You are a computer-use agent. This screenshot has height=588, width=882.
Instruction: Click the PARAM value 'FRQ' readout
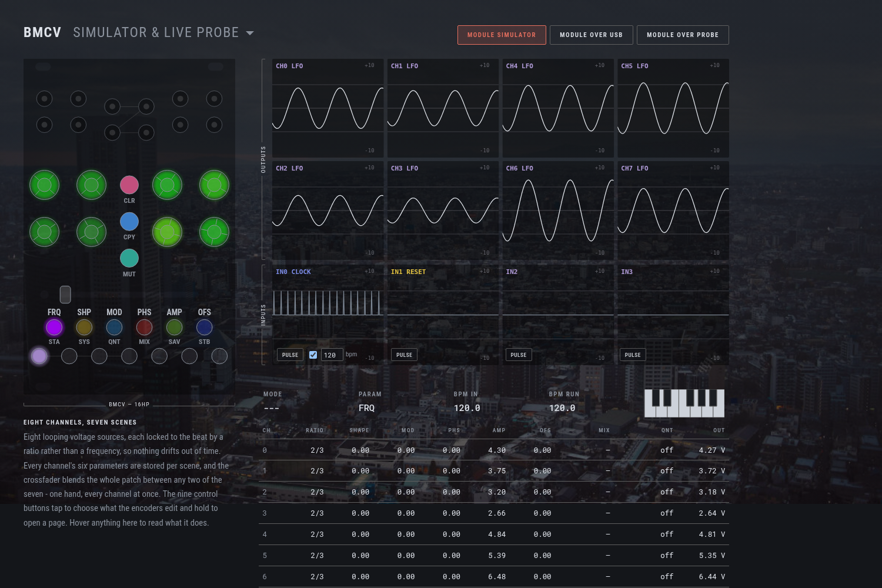(x=366, y=408)
